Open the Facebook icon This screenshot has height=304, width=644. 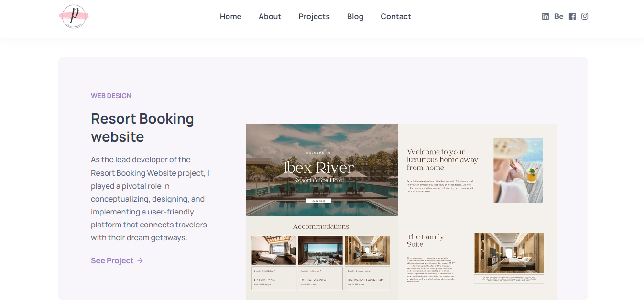pyautogui.click(x=572, y=16)
